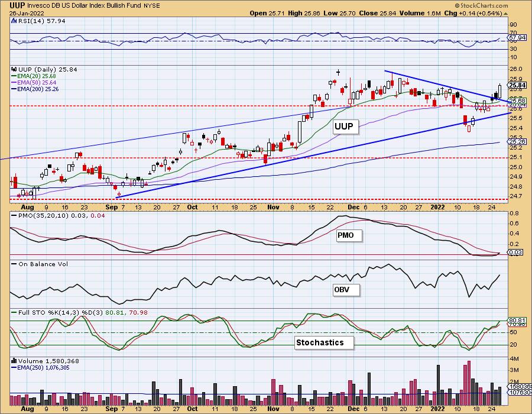532x414 pixels.
Task: Click the High 25.86 value
Action: (x=304, y=13)
